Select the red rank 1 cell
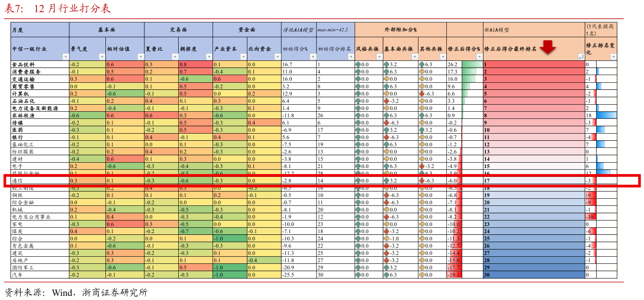644x300 pixels. point(533,64)
